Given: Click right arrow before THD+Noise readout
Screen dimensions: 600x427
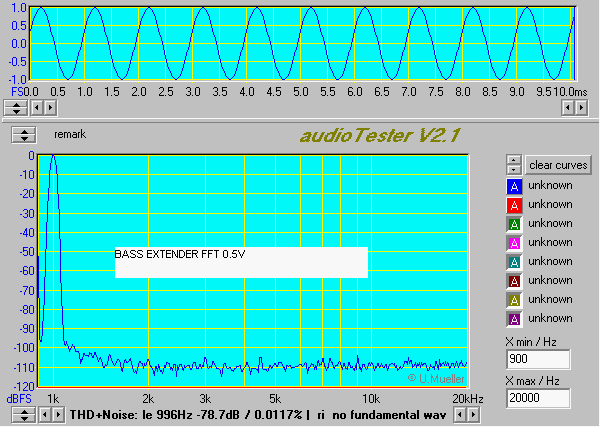Looking at the screenshot, I should point(58,415).
